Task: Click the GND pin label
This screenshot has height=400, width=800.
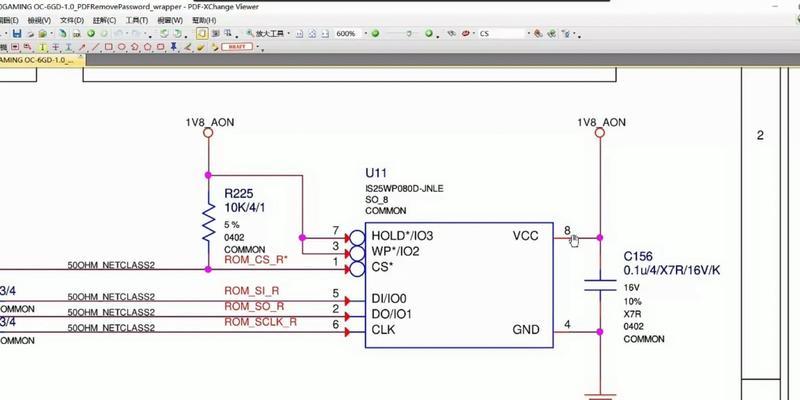Action: [x=526, y=330]
